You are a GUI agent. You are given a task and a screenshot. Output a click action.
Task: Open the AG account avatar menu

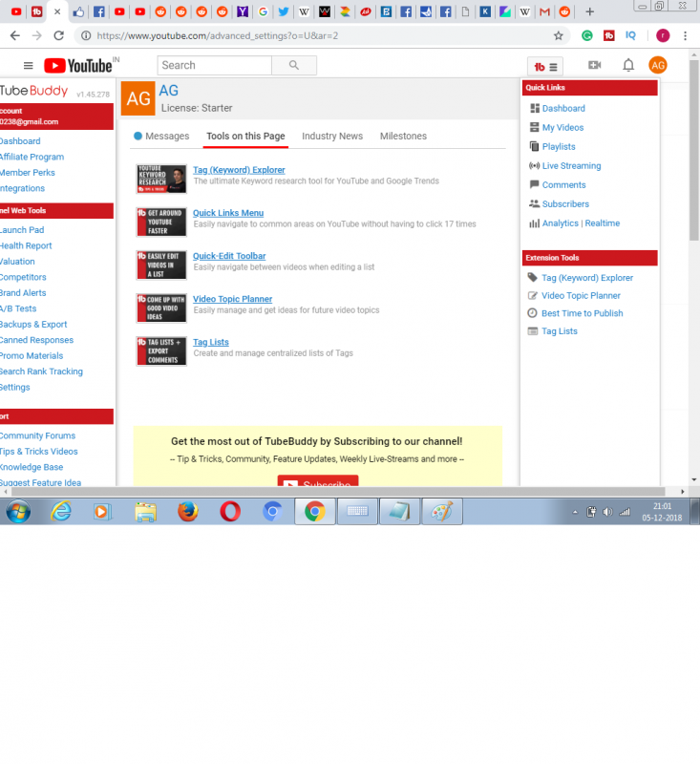(x=657, y=65)
